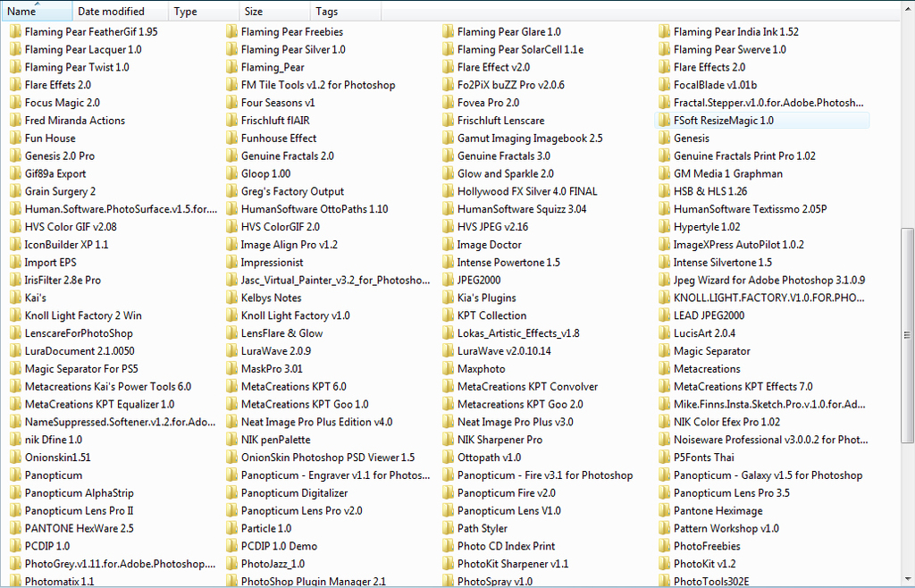Select "Flaming Pear India Ink 1.52" folder name
Image resolution: width=915 pixels, height=588 pixels.
736,32
